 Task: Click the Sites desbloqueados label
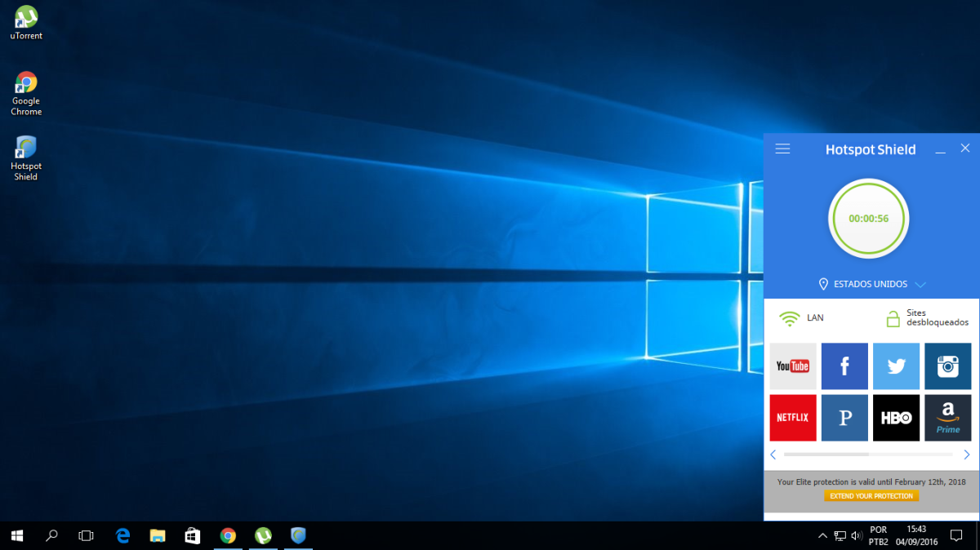coord(938,317)
